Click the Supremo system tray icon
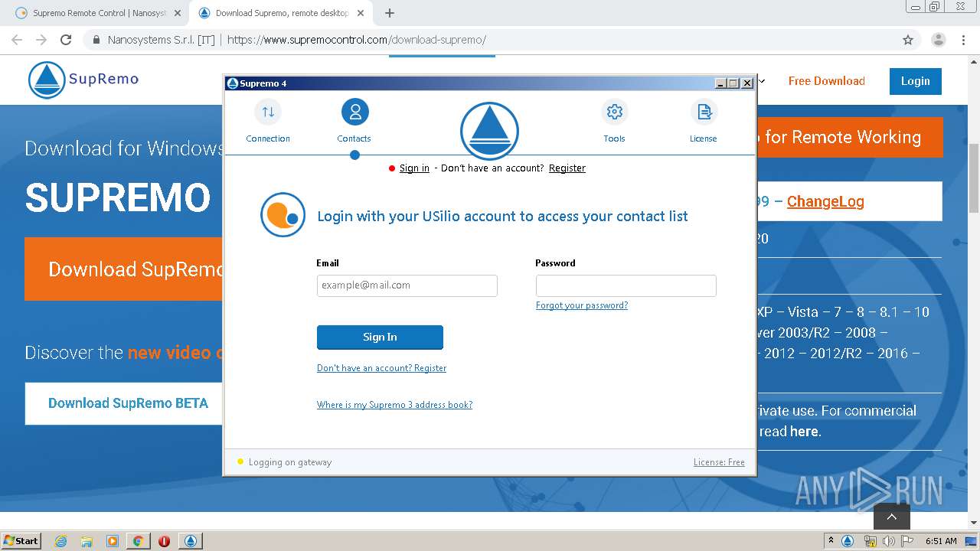 [x=848, y=541]
